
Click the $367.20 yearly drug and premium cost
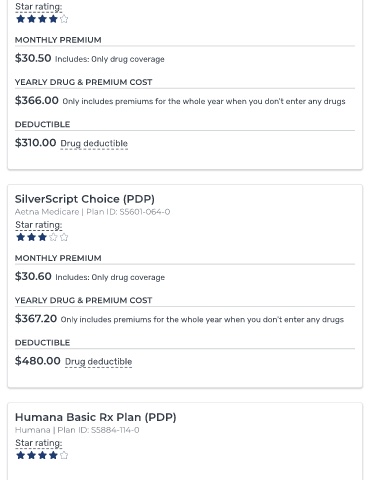(x=36, y=319)
